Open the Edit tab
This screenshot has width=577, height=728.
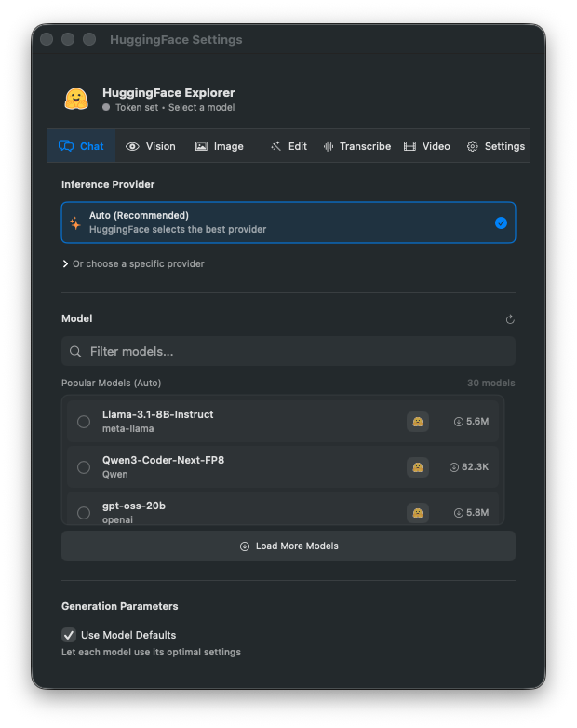(x=288, y=146)
